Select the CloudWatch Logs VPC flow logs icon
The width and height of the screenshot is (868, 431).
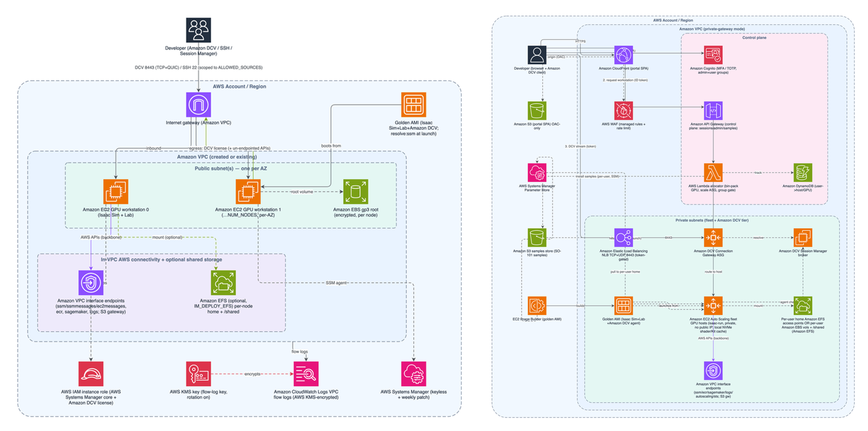click(306, 374)
